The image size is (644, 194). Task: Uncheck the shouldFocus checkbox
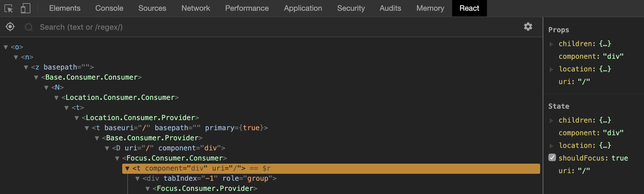point(552,158)
